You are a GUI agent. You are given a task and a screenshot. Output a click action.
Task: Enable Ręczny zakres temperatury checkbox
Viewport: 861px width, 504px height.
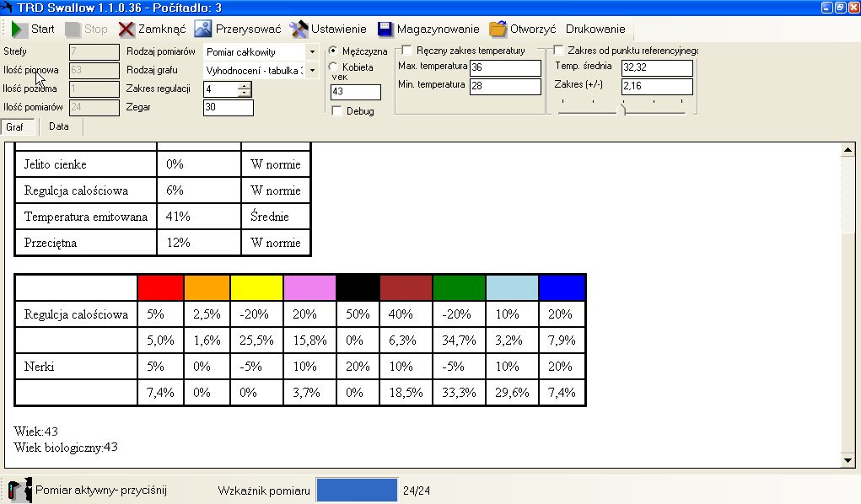point(407,51)
